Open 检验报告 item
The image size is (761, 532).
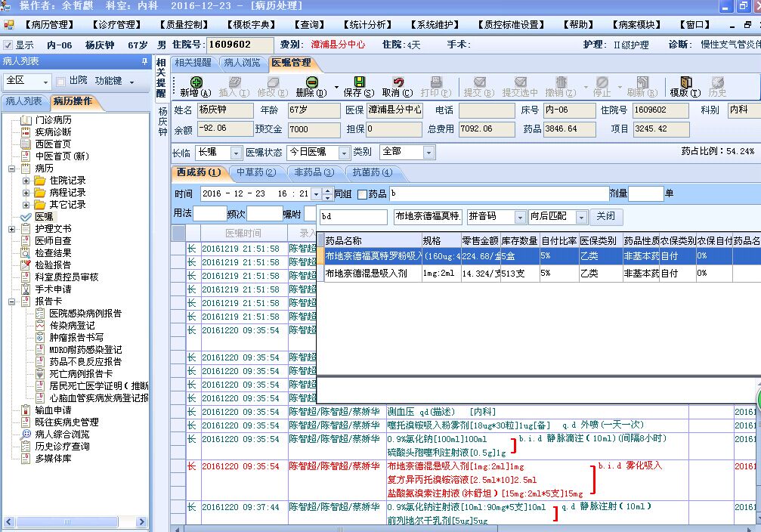(x=54, y=265)
